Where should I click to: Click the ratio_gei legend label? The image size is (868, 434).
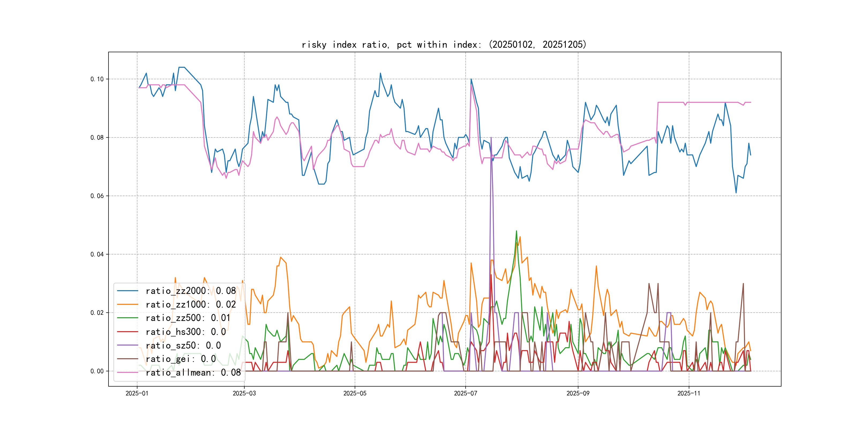point(181,359)
